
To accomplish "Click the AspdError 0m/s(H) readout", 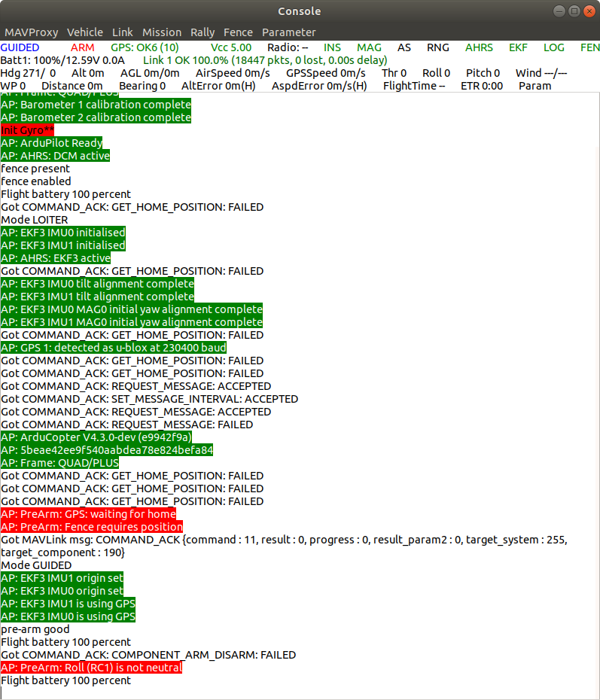I will point(319,86).
